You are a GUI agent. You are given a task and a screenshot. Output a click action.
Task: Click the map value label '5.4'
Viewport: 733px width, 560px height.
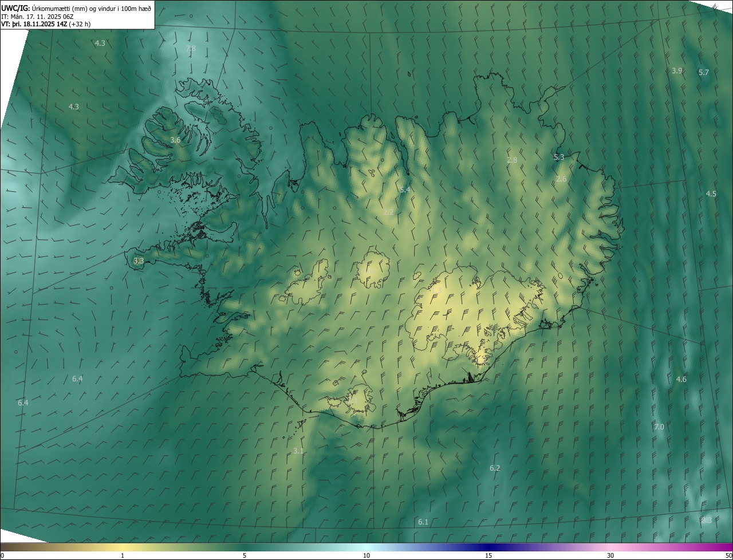click(405, 190)
